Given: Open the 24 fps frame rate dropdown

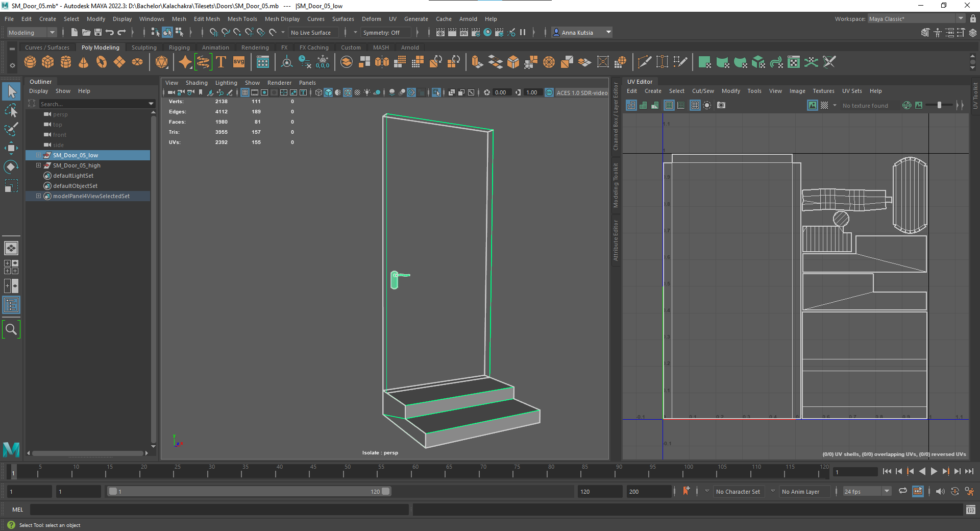Looking at the screenshot, I should click(867, 491).
